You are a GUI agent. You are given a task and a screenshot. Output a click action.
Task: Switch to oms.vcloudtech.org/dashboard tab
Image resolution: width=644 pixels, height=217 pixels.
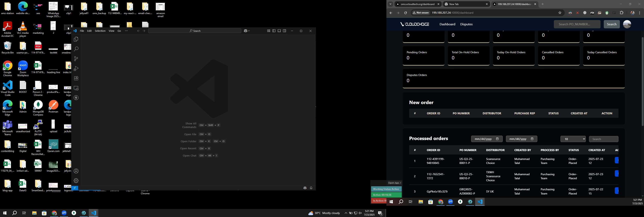tap(418, 4)
